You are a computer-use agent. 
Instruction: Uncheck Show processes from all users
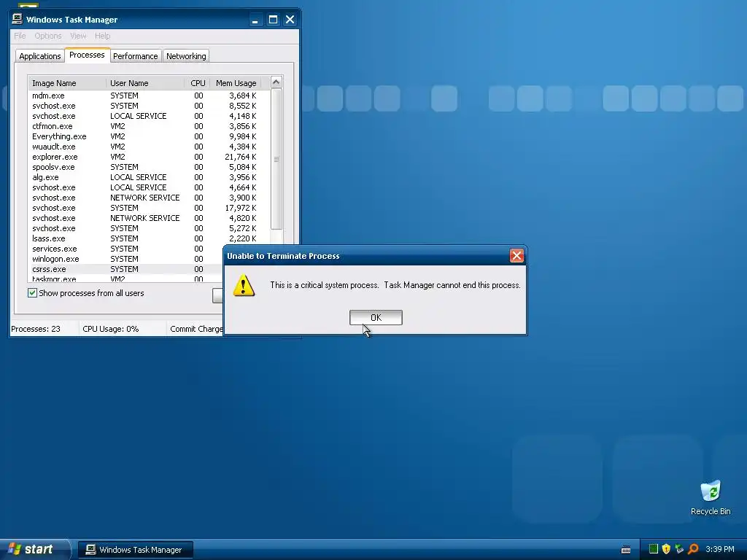[x=32, y=293]
